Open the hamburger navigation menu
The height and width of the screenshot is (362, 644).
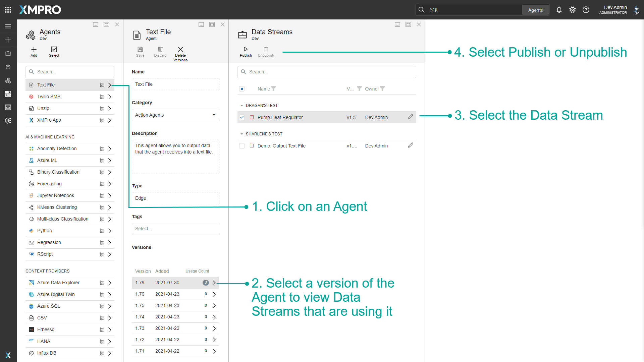coord(8,26)
